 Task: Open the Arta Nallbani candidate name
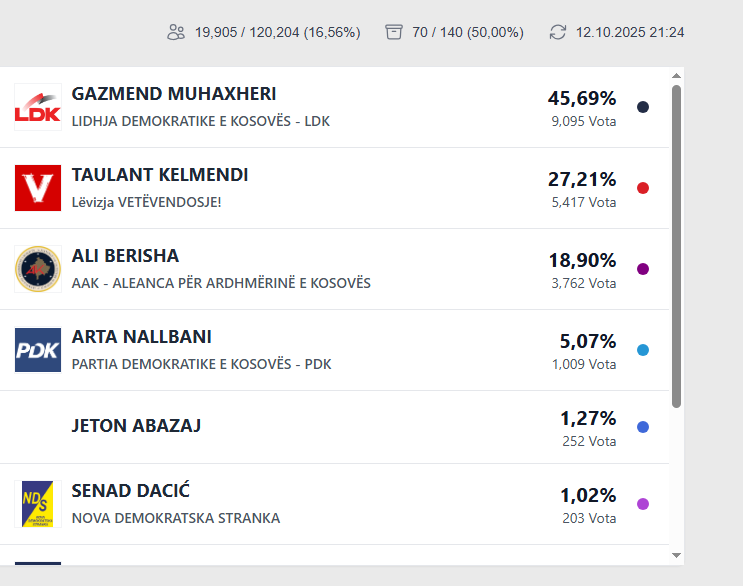coord(142,337)
